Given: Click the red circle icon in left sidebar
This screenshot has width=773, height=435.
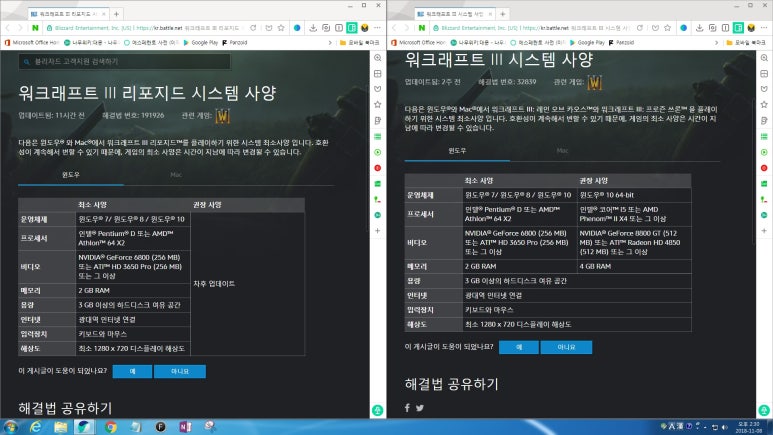Looking at the screenshot, I should tap(378, 168).
